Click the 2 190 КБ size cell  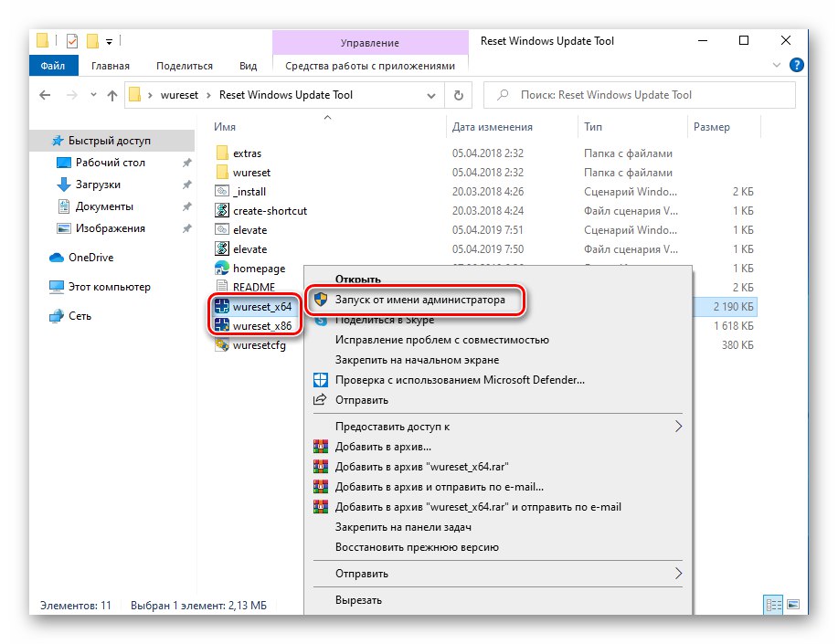[733, 307]
